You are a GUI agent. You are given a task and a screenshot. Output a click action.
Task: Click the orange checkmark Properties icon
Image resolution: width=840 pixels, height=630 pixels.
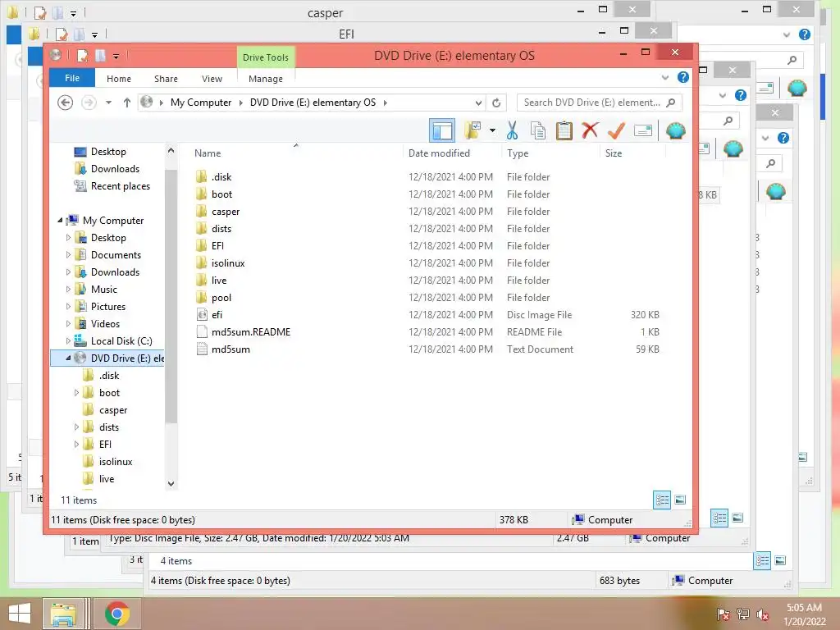click(616, 130)
